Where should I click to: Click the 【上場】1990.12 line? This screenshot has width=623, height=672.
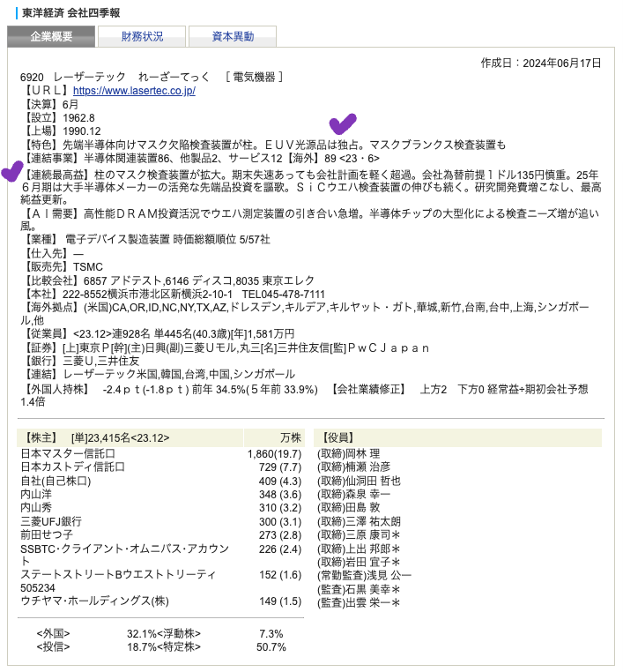61,131
